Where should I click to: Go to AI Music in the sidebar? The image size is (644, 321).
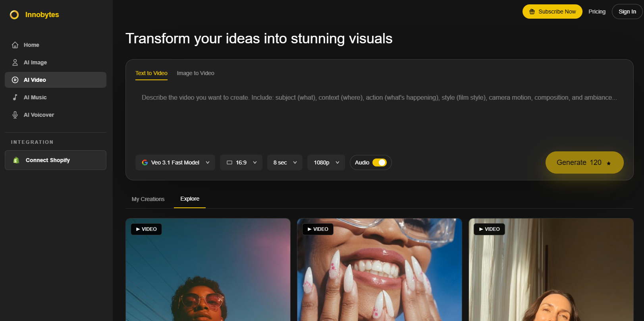(x=56, y=97)
